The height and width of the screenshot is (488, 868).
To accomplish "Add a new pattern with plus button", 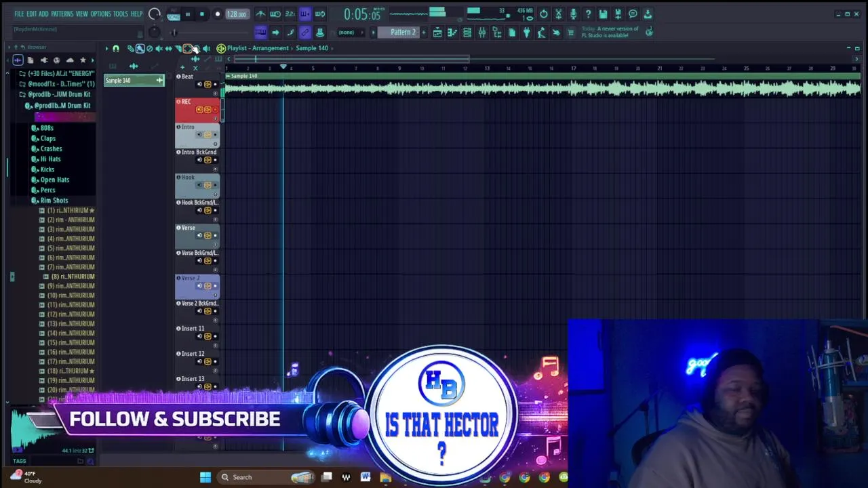I will (x=424, y=33).
